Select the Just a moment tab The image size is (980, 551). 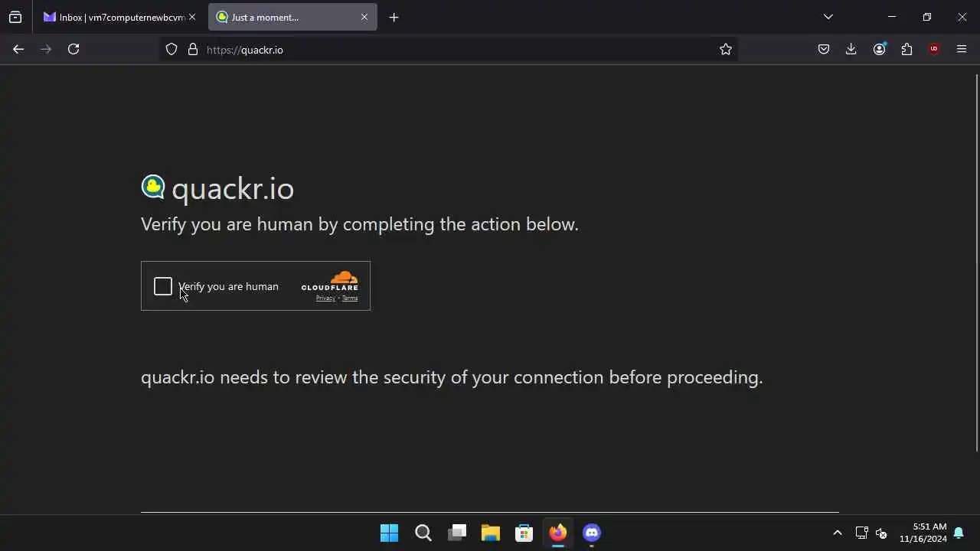(x=292, y=17)
